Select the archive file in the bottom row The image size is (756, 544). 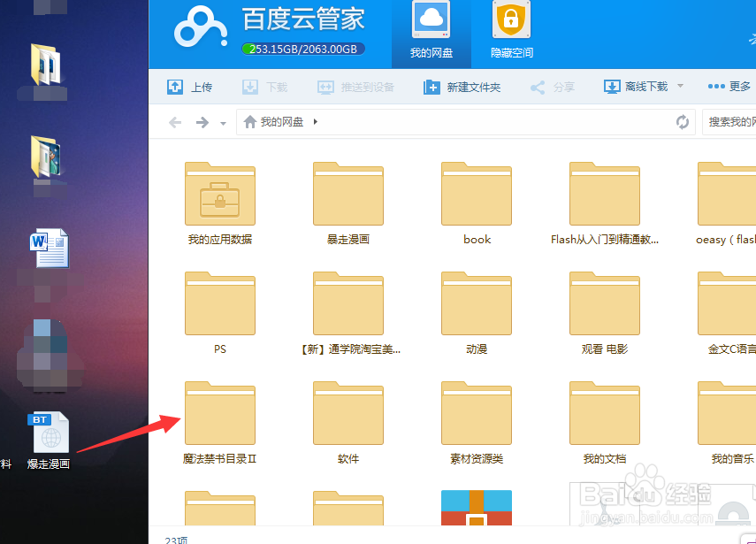477,508
